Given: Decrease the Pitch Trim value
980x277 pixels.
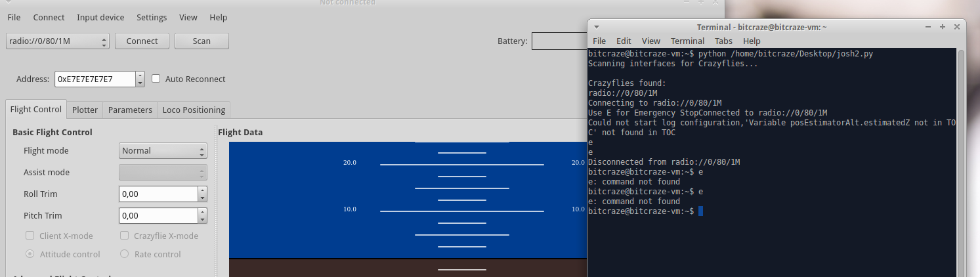Looking at the screenshot, I should pos(202,219).
